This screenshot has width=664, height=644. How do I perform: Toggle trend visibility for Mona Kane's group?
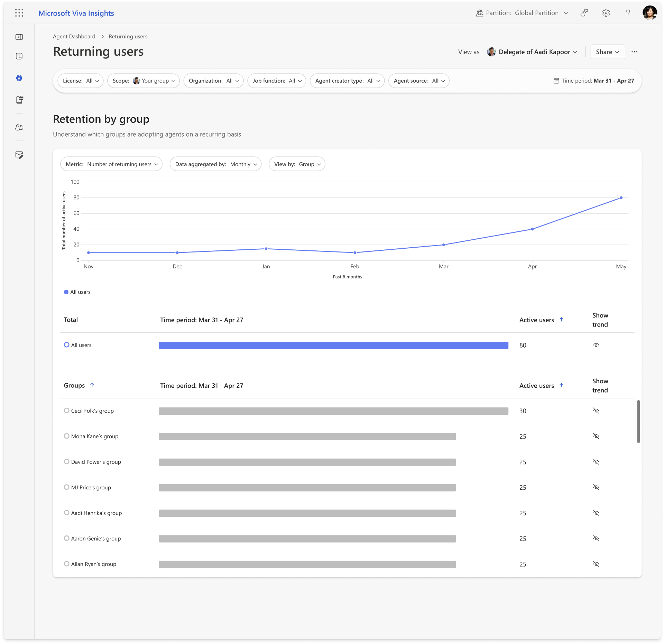(x=596, y=436)
